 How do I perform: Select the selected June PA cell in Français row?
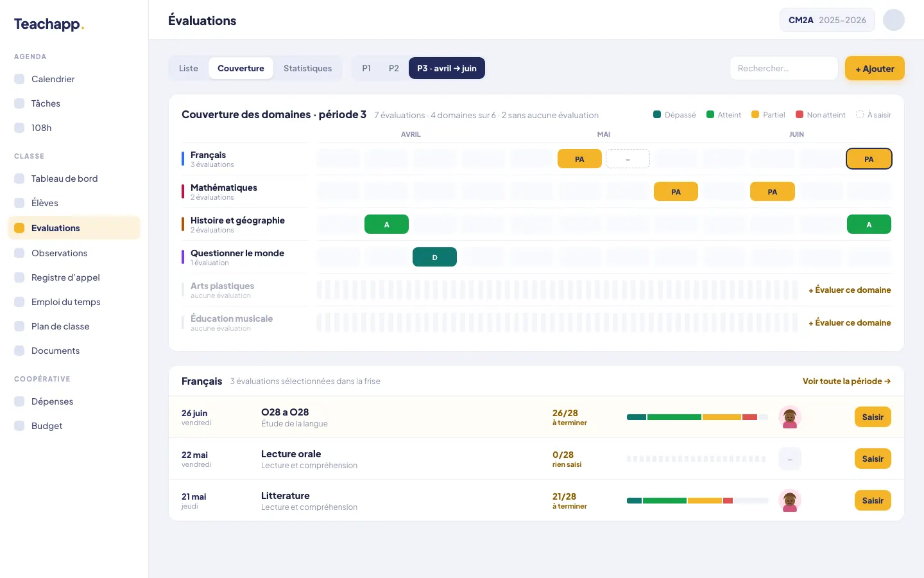[x=869, y=159]
